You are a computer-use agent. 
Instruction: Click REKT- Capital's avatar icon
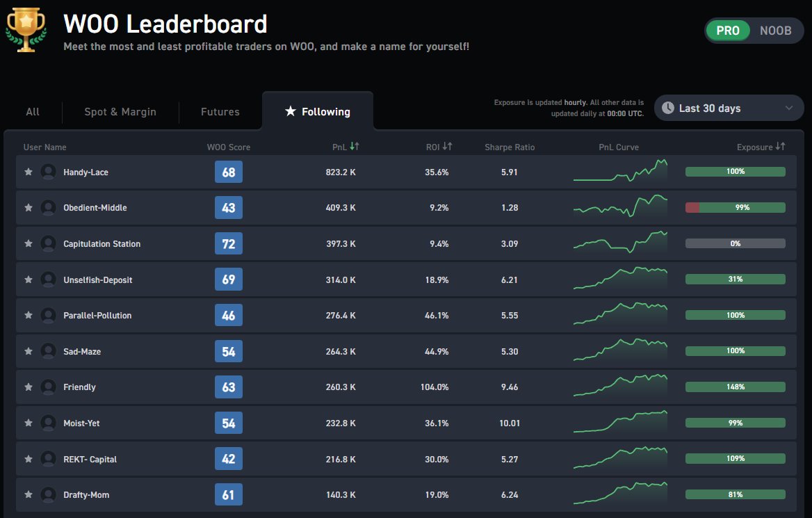coord(48,459)
